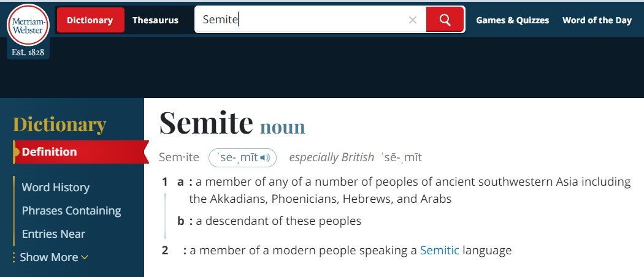Follow the Semitic hyperlink in definition 2

(x=439, y=250)
